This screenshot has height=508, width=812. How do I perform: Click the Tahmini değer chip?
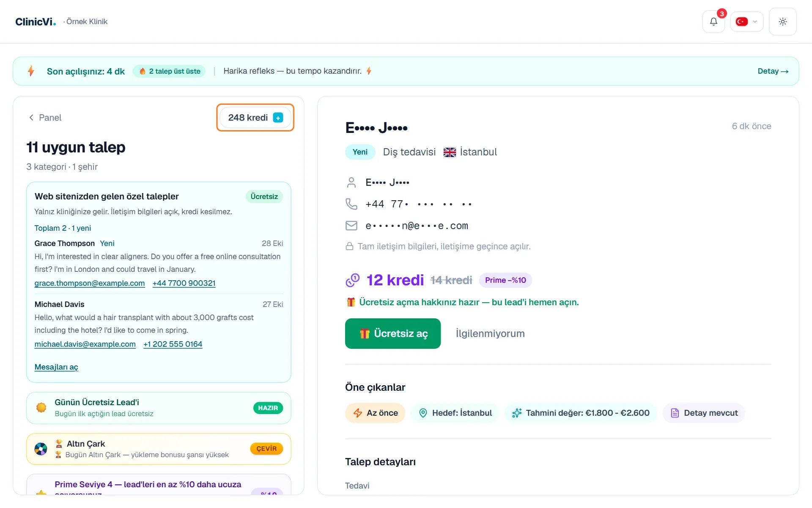tap(581, 413)
